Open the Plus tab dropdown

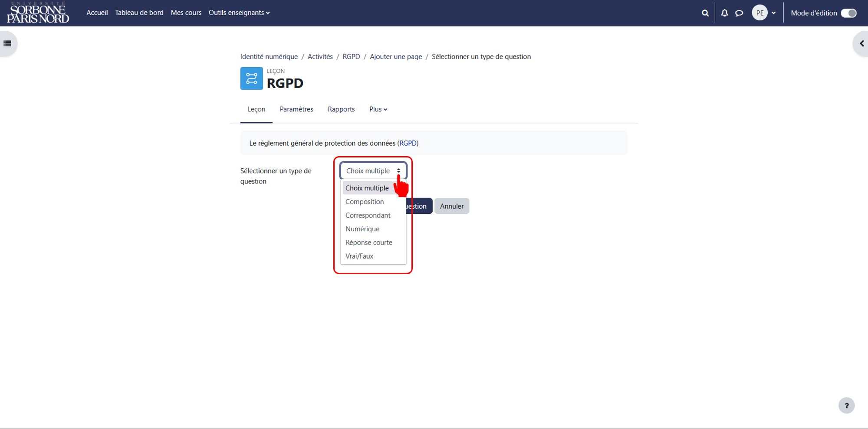[x=378, y=109]
